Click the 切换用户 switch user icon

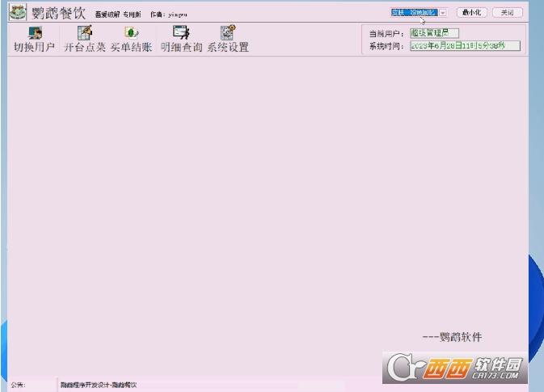(x=35, y=33)
